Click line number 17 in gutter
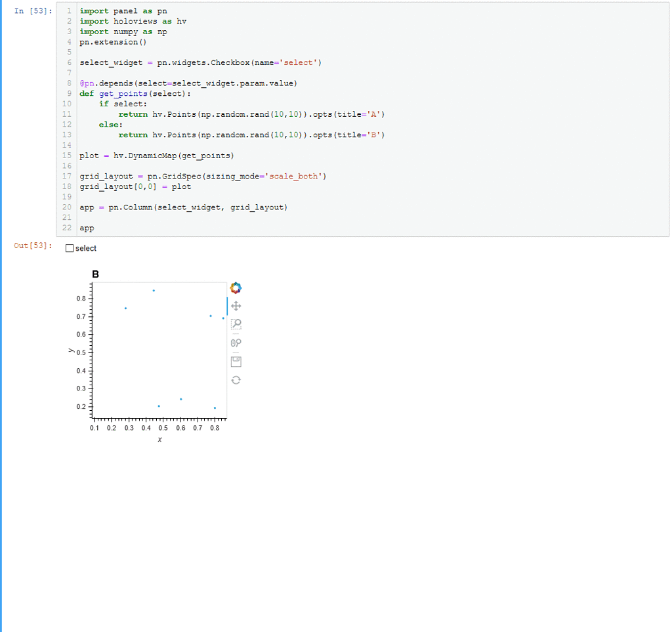 (x=67, y=177)
